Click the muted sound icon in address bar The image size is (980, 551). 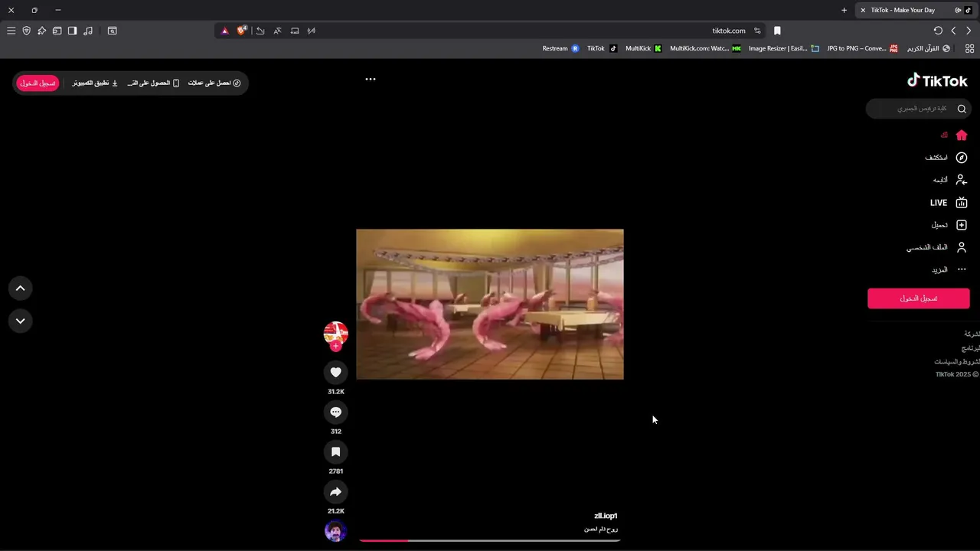coord(312,31)
